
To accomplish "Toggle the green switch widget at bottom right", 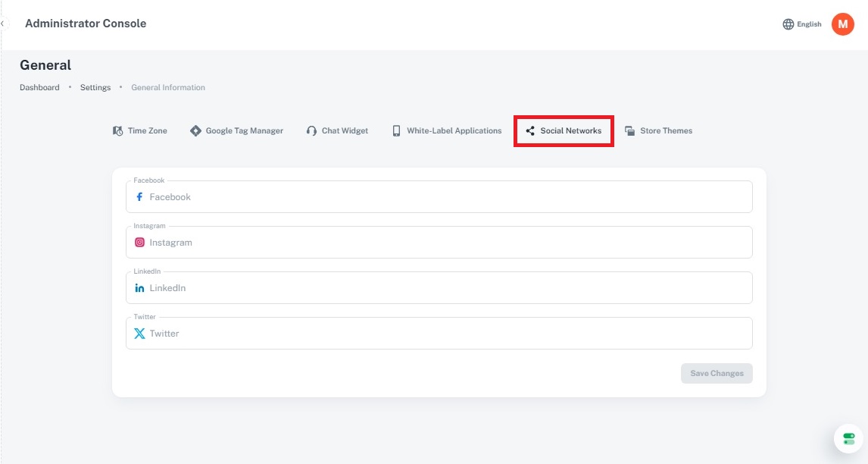I will [x=848, y=438].
